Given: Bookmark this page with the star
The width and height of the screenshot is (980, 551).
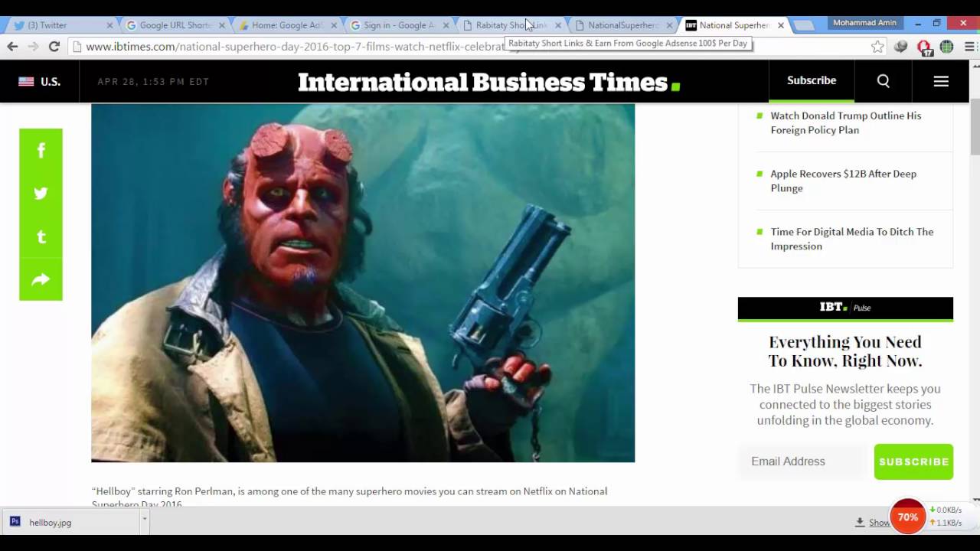Looking at the screenshot, I should [x=877, y=47].
